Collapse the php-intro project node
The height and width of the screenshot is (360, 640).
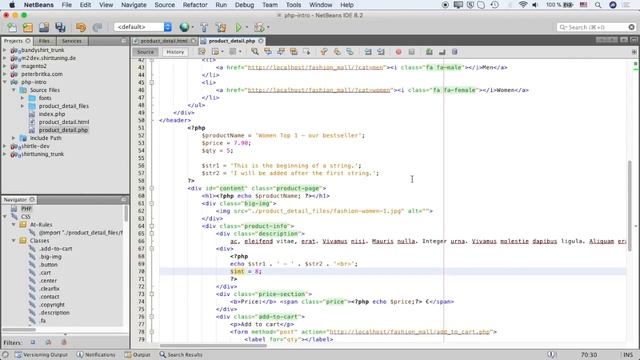pos(5,82)
